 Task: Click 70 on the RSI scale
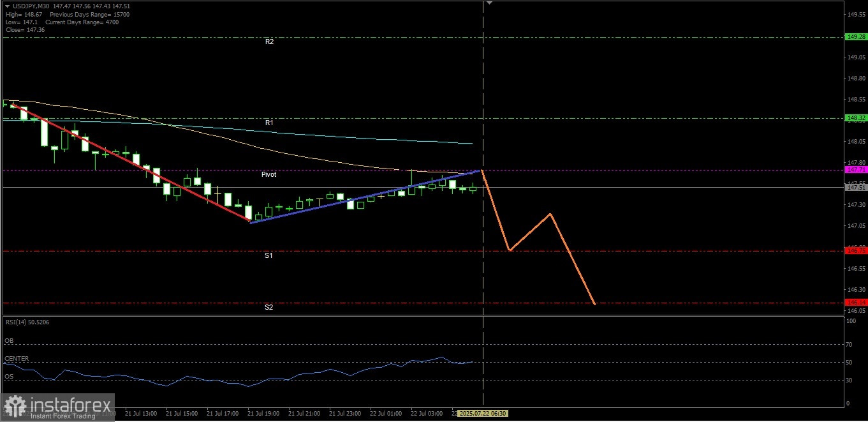point(850,345)
